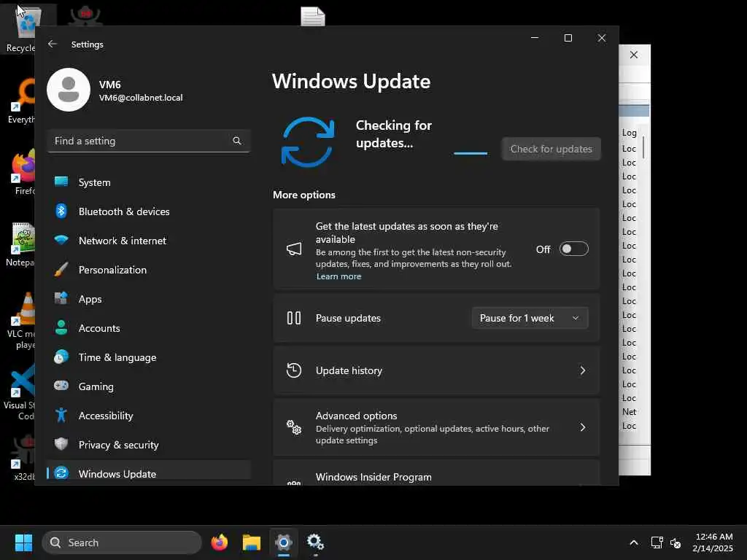The image size is (747, 560).
Task: Click the Privacy shield icon
Action: coord(61,444)
